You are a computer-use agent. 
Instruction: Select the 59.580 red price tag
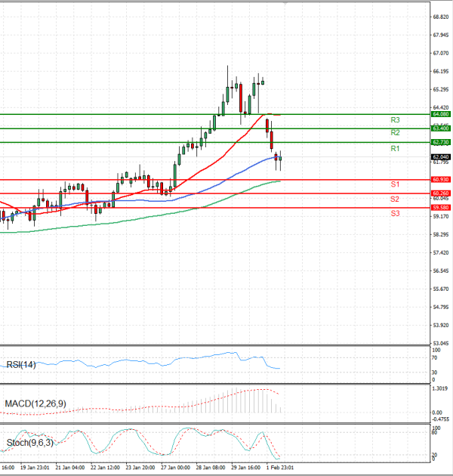[441, 207]
